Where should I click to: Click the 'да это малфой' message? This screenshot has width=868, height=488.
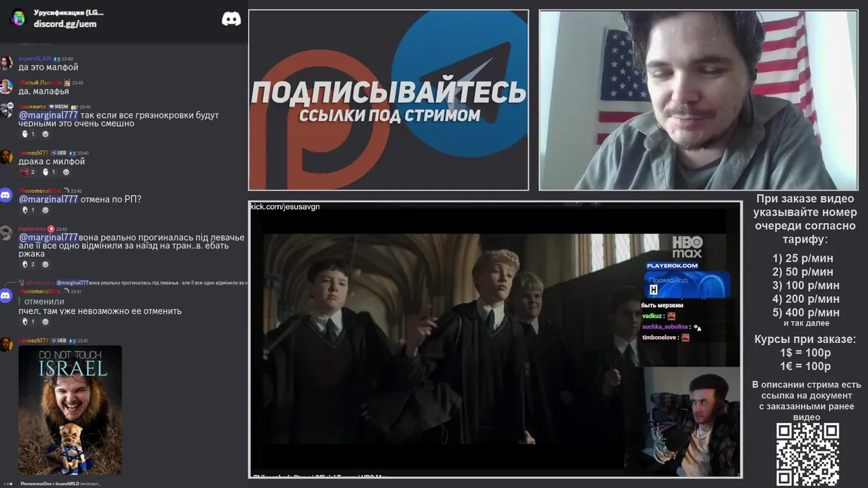pos(48,67)
